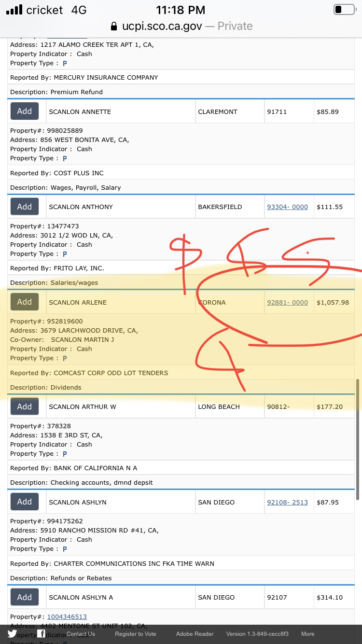Select Property#: 952819600
362x644 pixels.
pos(46,321)
